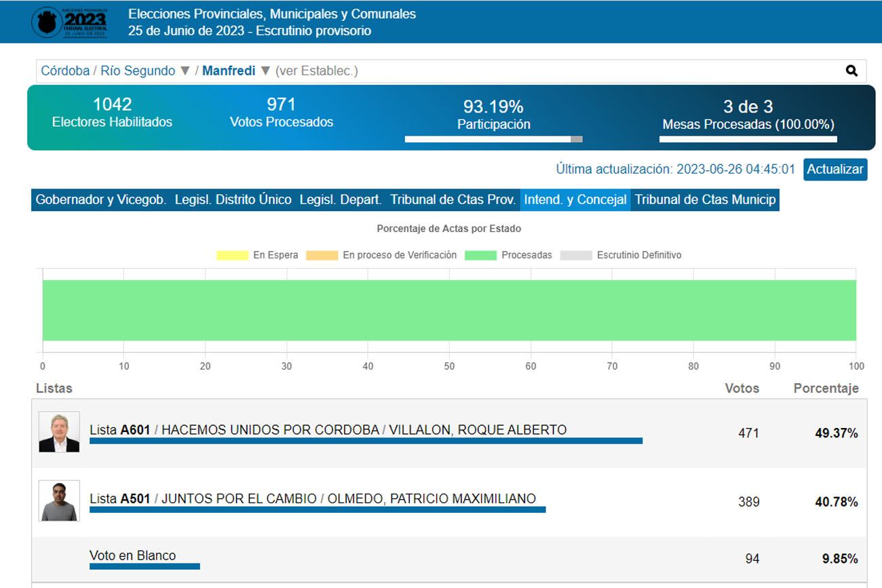Select the Intend. y Concejal tab
Image resolution: width=882 pixels, height=588 pixels.
pyautogui.click(x=575, y=200)
